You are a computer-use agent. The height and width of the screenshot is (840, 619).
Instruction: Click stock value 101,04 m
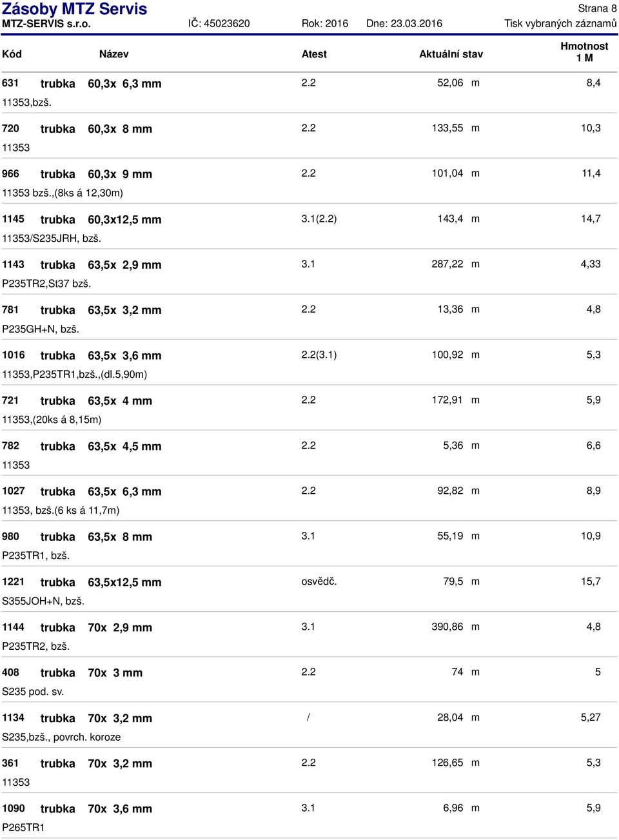tap(455, 173)
